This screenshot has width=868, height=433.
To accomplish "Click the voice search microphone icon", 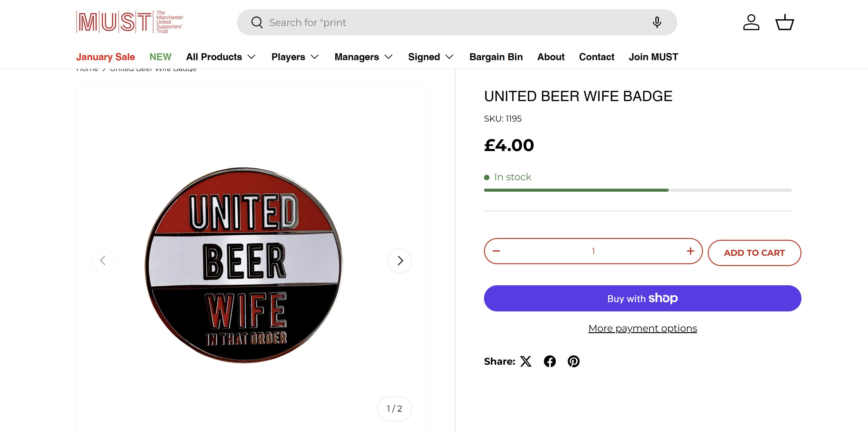I will click(x=656, y=22).
